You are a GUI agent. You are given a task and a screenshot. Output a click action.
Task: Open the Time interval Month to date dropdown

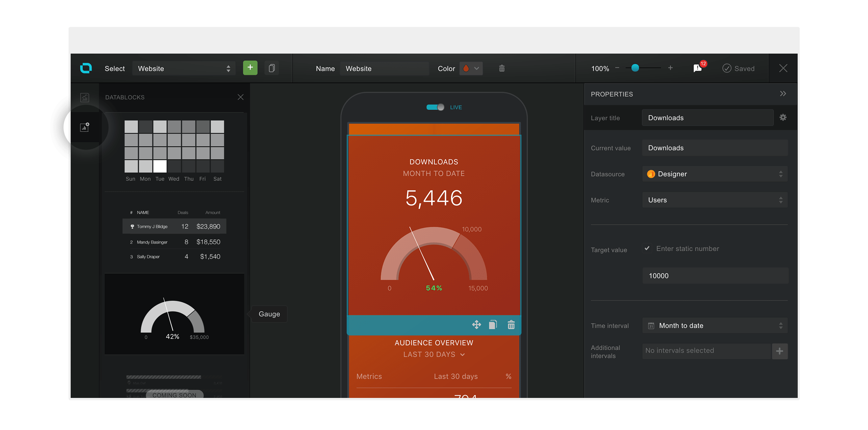(715, 326)
